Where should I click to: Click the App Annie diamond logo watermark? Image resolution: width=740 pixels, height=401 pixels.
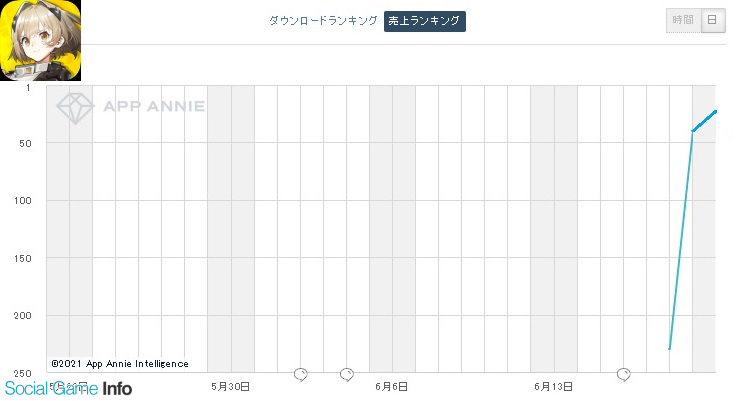(x=75, y=108)
